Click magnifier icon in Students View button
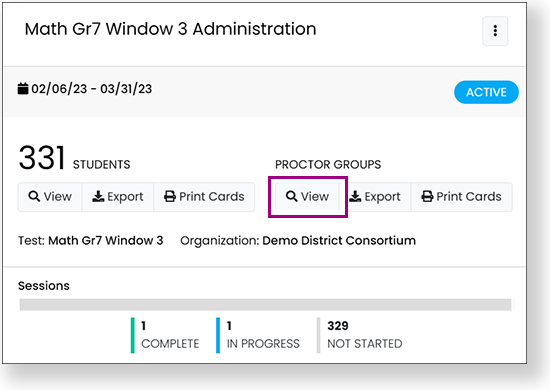The image size is (550, 390). (x=34, y=196)
